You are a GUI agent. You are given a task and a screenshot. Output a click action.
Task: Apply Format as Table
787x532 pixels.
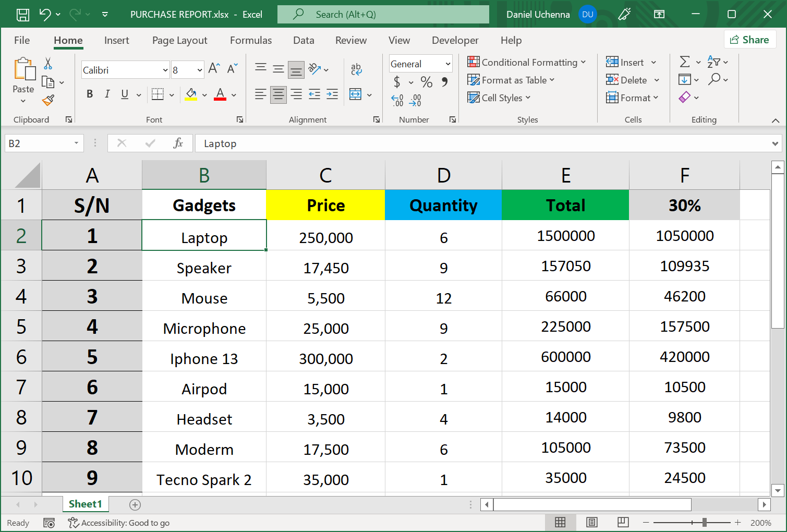(511, 80)
